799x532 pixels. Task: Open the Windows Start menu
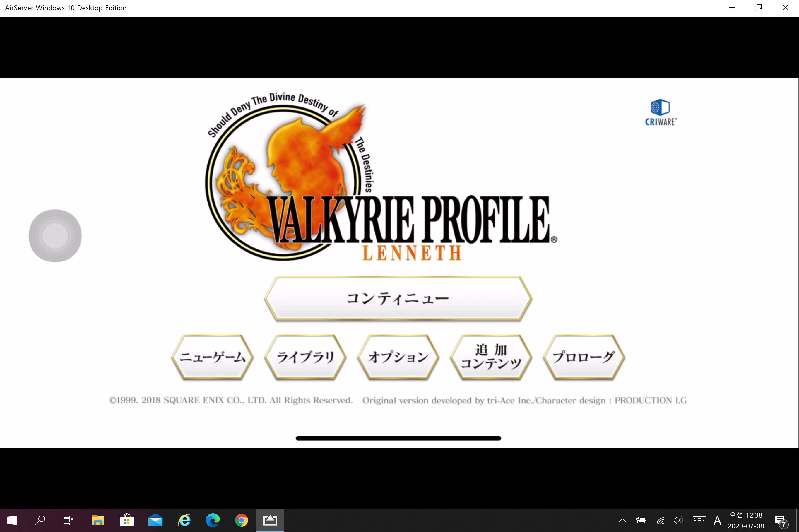click(12, 520)
